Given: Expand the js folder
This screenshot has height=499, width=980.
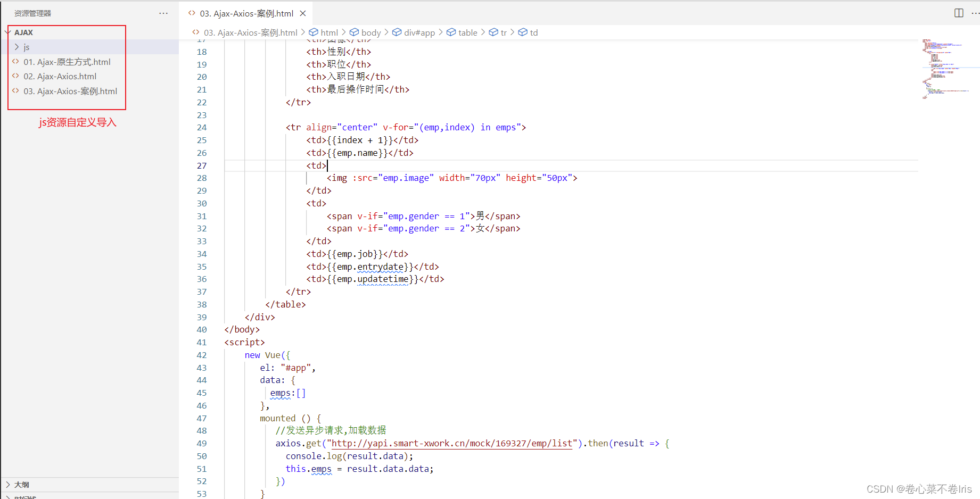Looking at the screenshot, I should 17,47.
